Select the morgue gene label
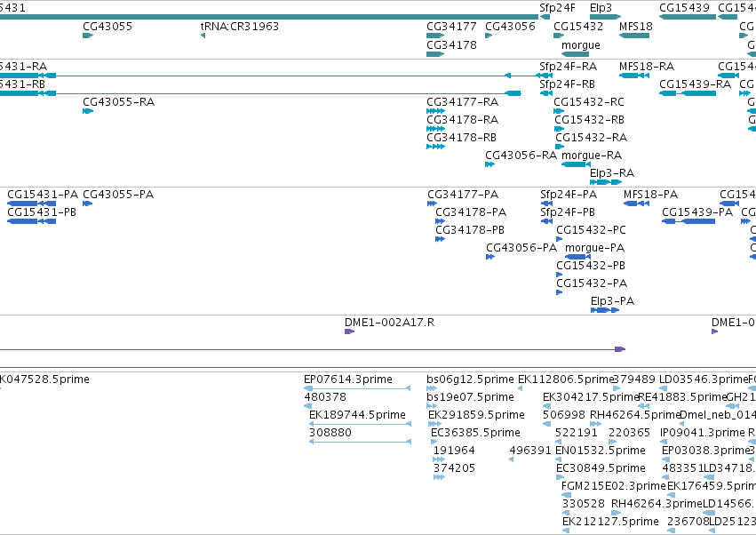Image resolution: width=756 pixels, height=535 pixels. (581, 44)
